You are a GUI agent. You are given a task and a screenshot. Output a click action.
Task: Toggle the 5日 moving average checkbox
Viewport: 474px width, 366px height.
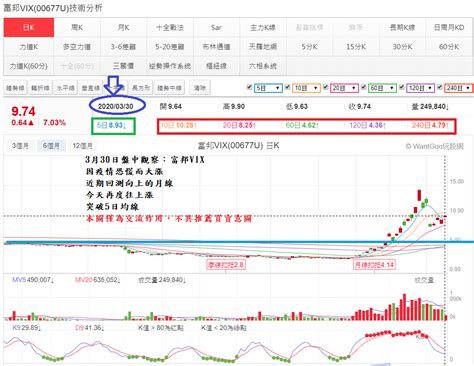click(249, 87)
